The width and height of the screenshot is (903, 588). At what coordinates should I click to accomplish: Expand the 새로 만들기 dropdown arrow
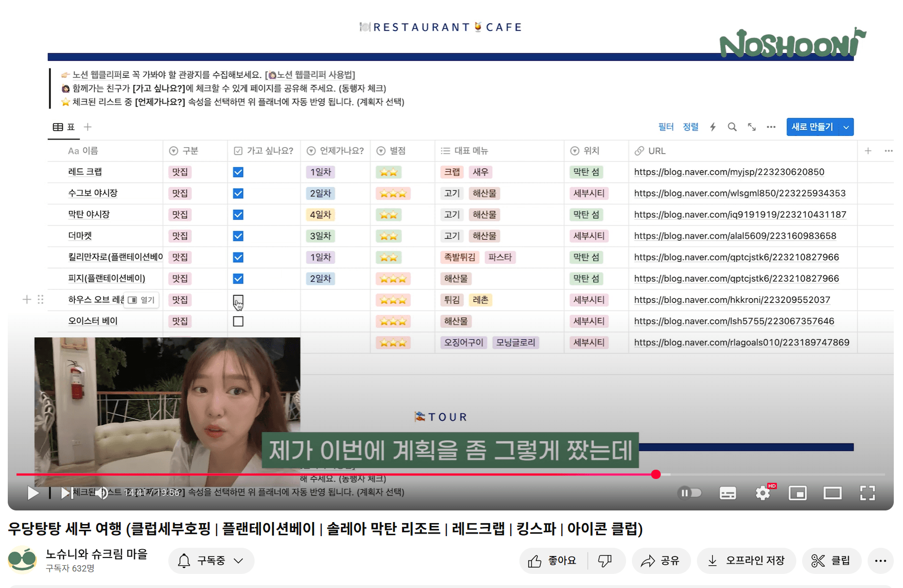[x=847, y=127]
